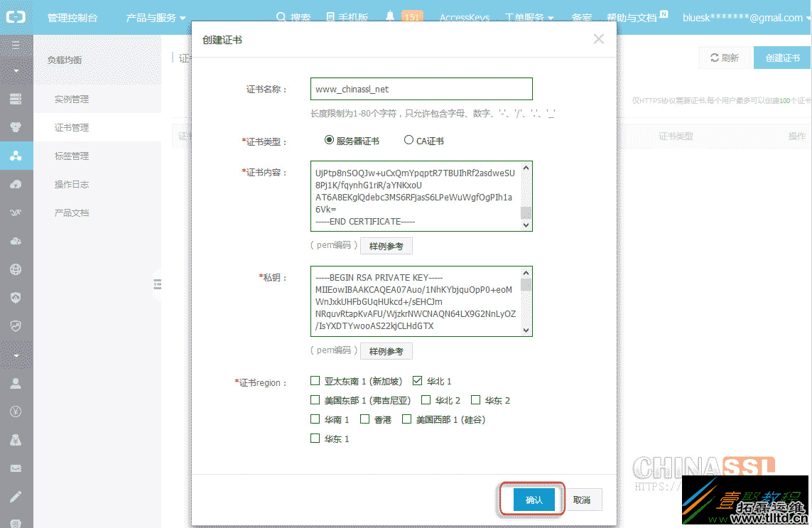Viewport: 812px width, 528px height.
Task: Open the globe network product icon in sidebar
Action: (x=16, y=269)
